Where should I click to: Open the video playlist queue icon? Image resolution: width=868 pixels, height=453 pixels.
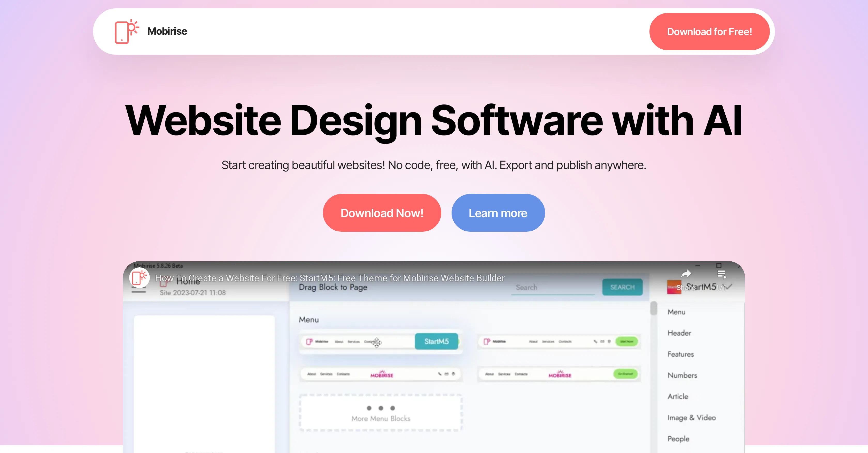click(x=722, y=274)
